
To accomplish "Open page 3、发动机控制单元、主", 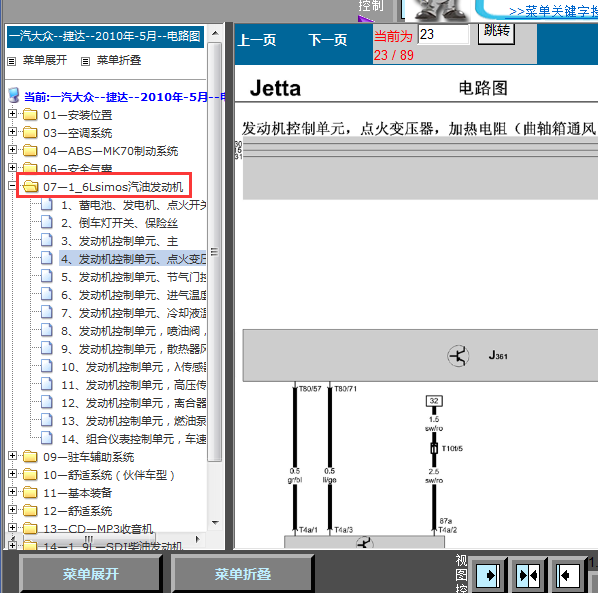I will click(119, 241).
